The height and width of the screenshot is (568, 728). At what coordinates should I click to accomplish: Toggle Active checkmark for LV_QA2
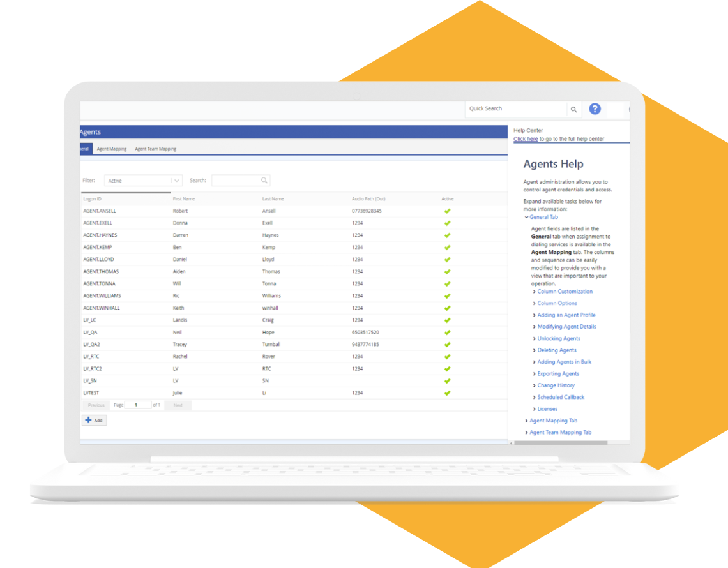pos(447,345)
